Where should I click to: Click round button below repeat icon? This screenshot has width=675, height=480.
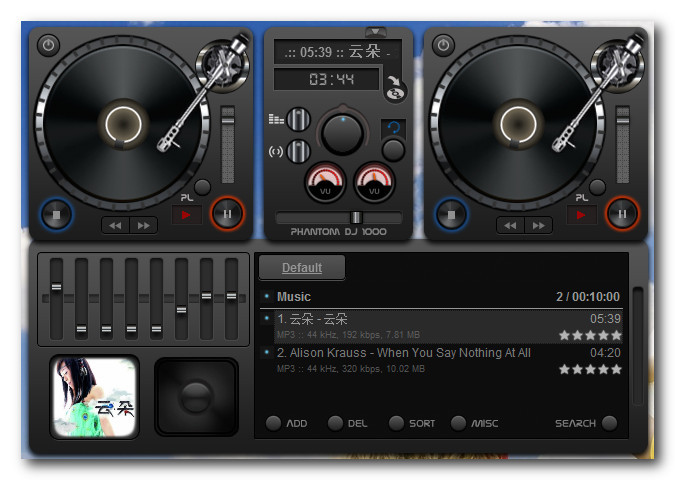point(393,149)
